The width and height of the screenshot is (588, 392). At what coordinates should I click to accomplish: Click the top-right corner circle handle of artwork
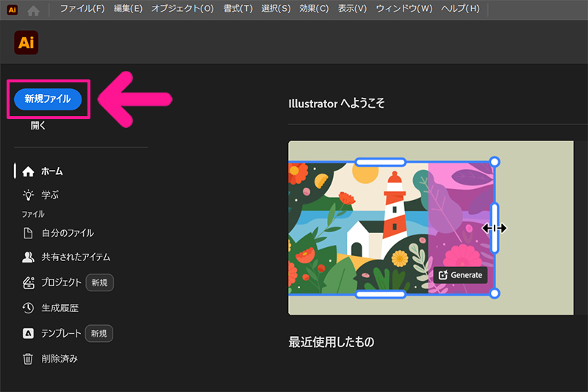495,162
